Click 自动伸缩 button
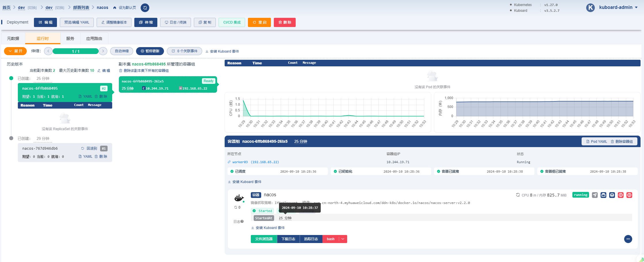The image size is (644, 262). [122, 51]
